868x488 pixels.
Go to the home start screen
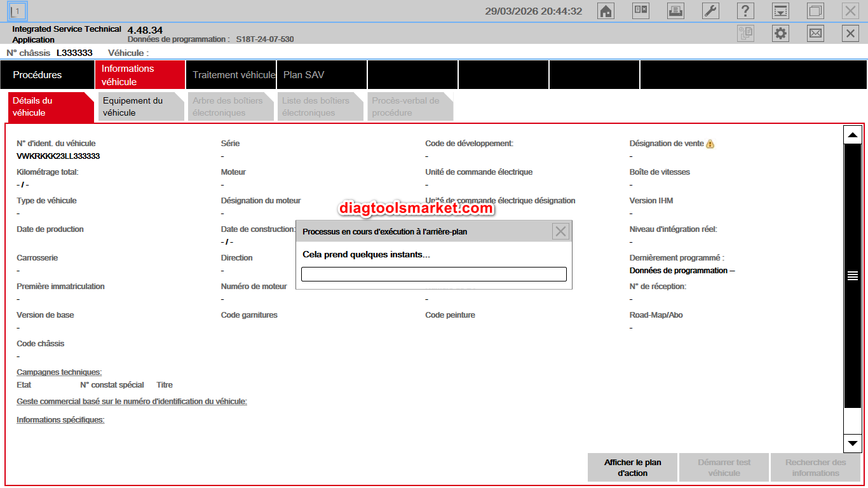pyautogui.click(x=606, y=11)
